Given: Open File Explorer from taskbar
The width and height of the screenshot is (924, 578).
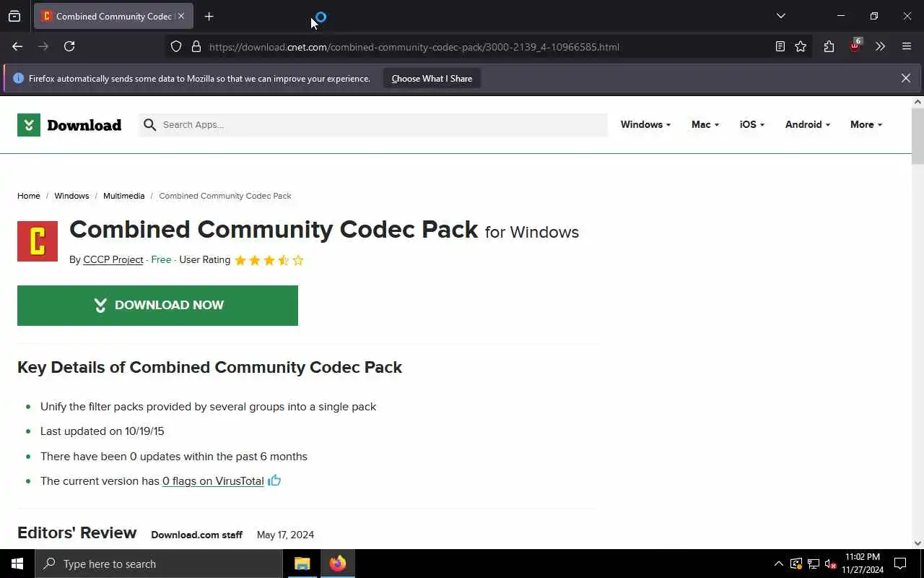Looking at the screenshot, I should point(302,564).
